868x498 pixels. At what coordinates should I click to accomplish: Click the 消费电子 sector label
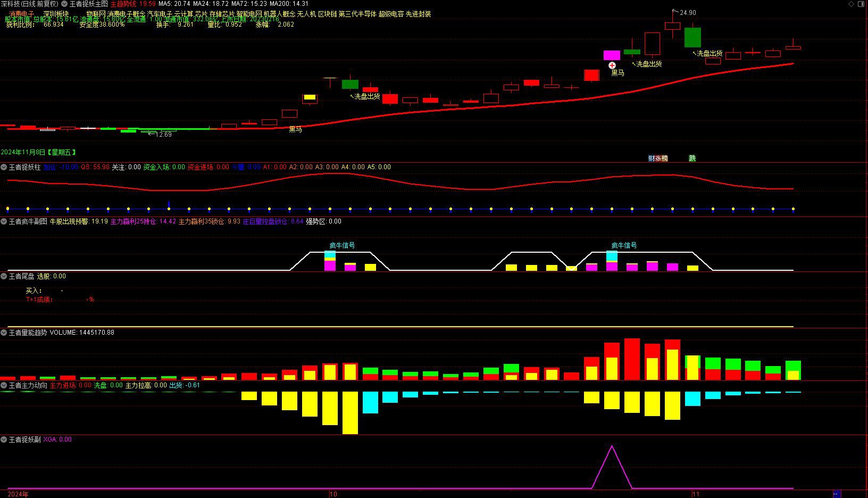tap(22, 14)
